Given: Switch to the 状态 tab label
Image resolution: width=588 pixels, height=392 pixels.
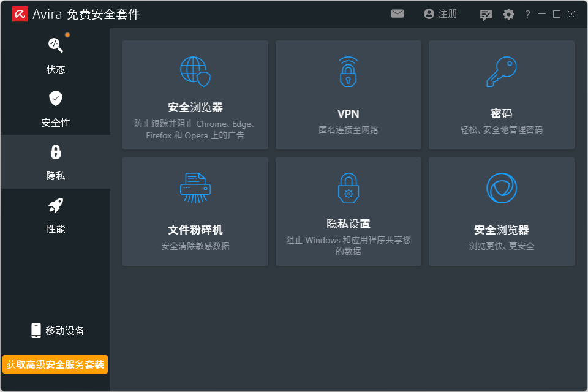Looking at the screenshot, I should pyautogui.click(x=56, y=69).
